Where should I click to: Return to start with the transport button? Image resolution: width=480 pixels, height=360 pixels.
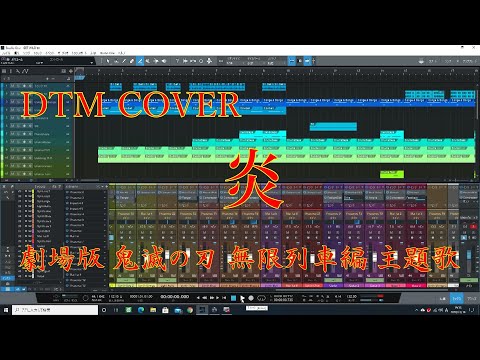click(224, 298)
